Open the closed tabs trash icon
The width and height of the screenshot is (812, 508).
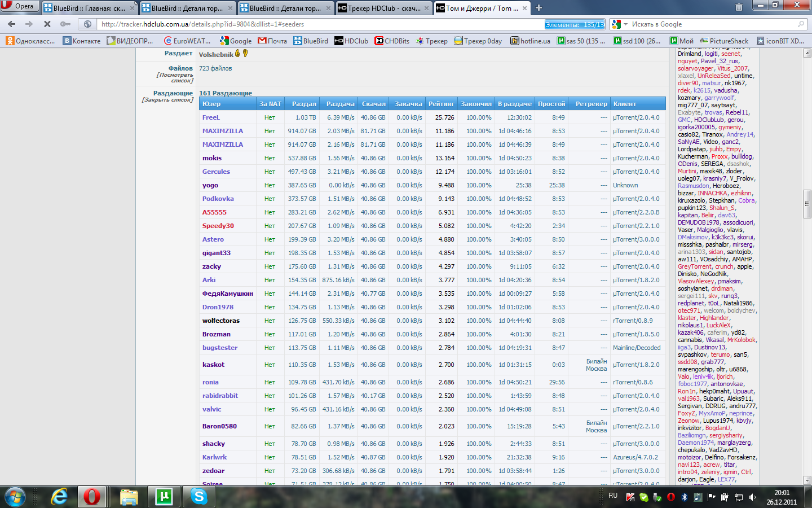pyautogui.click(x=739, y=7)
